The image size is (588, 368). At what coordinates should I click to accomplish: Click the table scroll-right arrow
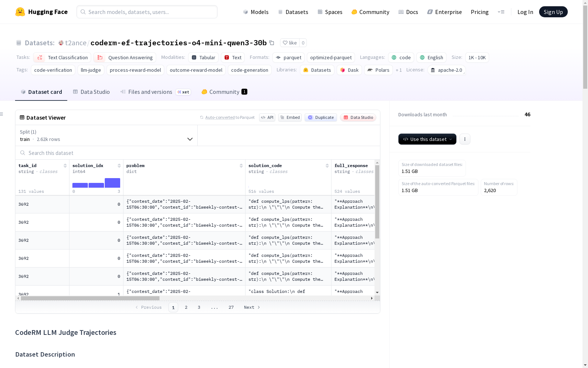372,298
